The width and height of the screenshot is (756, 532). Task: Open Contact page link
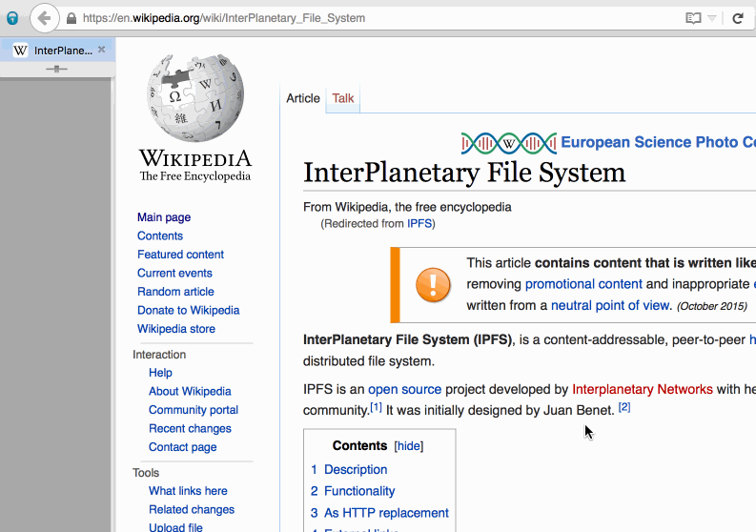pos(183,447)
